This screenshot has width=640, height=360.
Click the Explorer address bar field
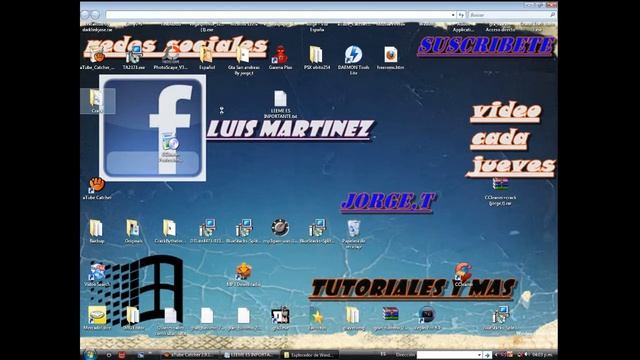(278, 15)
